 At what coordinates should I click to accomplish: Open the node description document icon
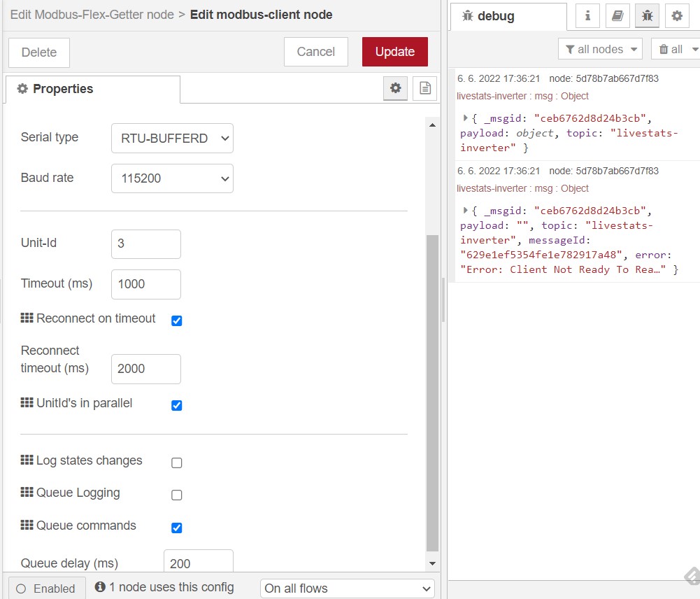click(424, 88)
